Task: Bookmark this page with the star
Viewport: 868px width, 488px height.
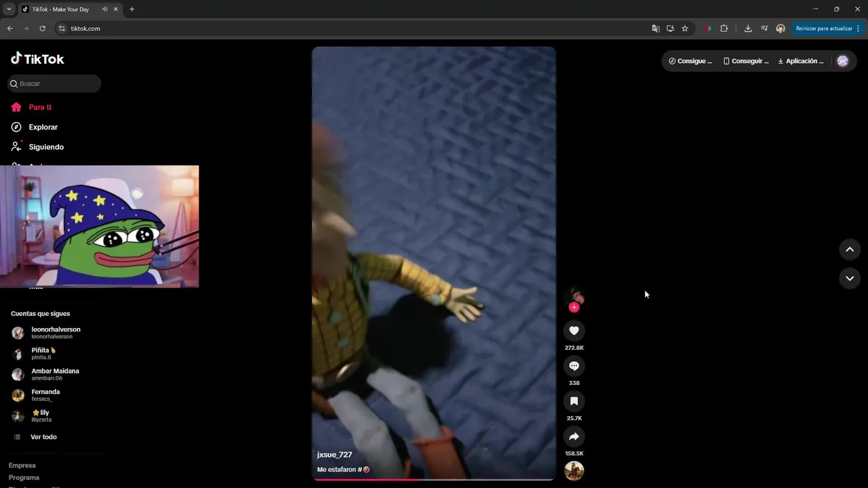Action: click(x=685, y=28)
